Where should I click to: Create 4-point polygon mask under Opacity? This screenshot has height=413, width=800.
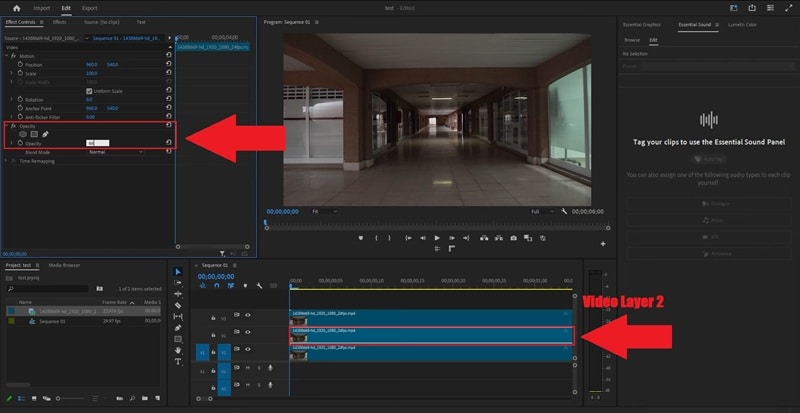tap(34, 134)
